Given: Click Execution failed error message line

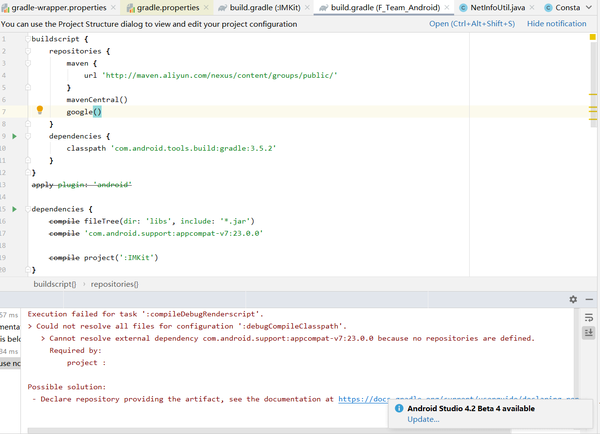Looking at the screenshot, I should point(145,314).
